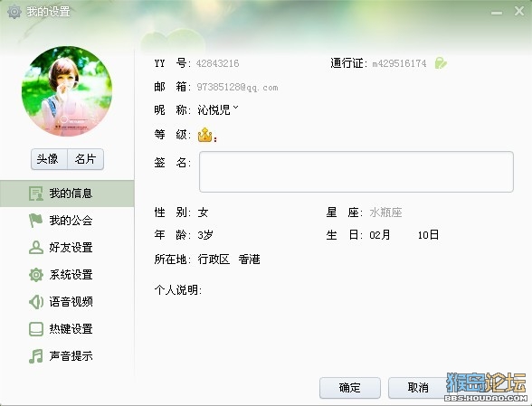This screenshot has height=406, width=532.
Task: Click the 我的公会 flag icon
Action: (36, 221)
